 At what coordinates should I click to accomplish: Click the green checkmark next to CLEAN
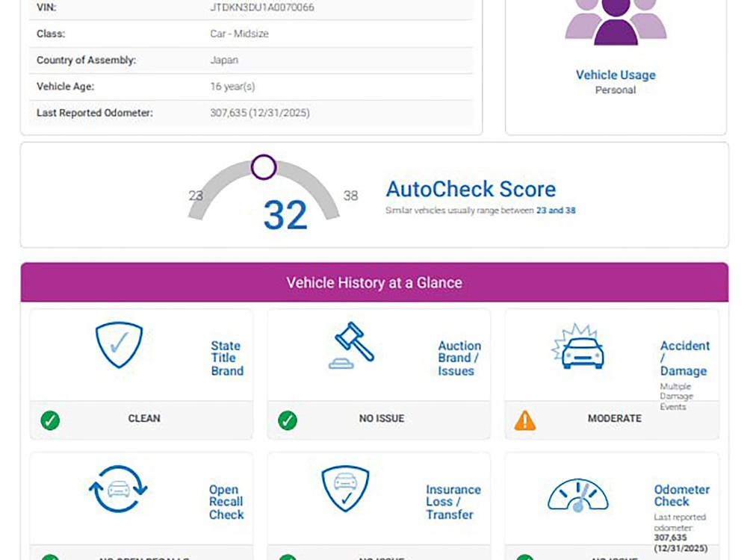(50, 420)
